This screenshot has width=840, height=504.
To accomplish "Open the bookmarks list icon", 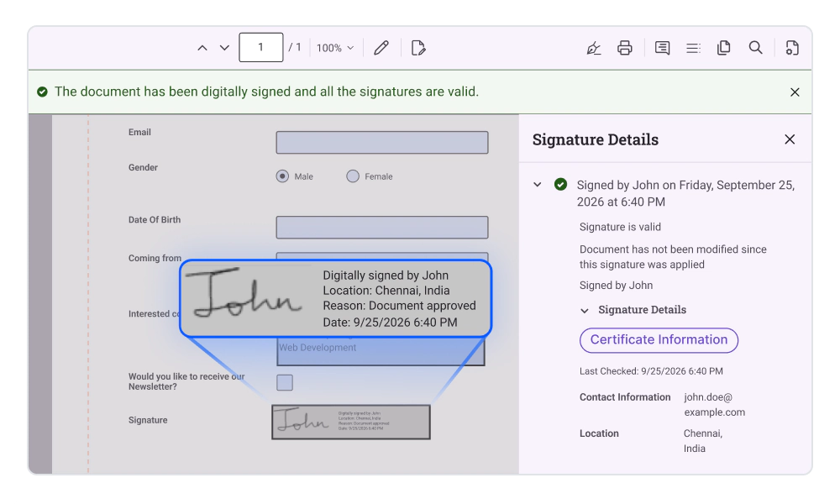I will point(693,48).
